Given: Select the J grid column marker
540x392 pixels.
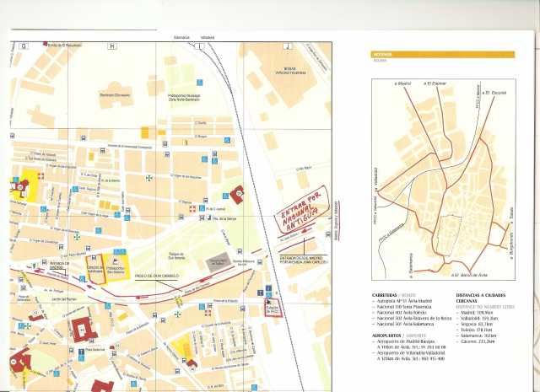Looking at the screenshot, I should [x=289, y=46].
